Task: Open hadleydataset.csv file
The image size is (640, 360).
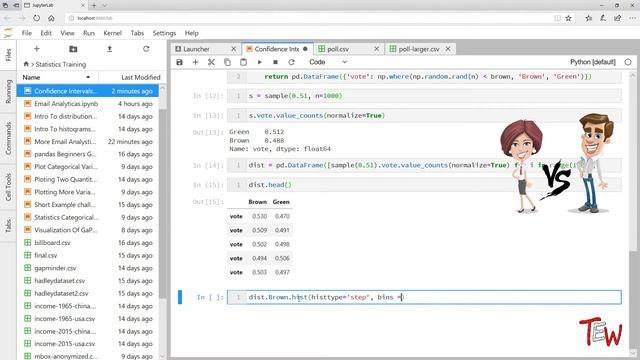Action: point(88,280)
